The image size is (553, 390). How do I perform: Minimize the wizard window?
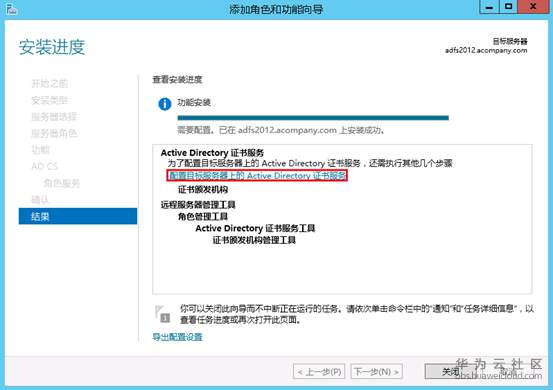(x=489, y=7)
